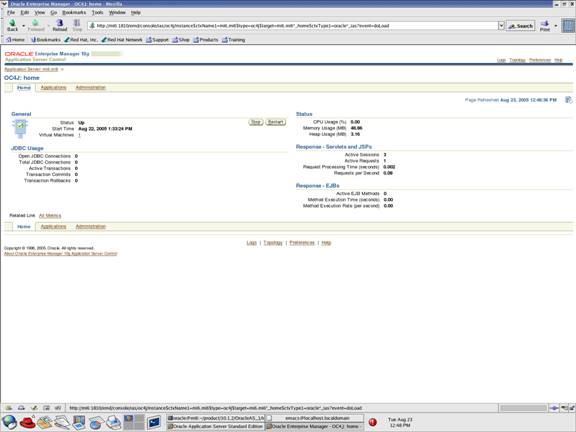Open the Forward history dropdown arrow
Viewport: 576px width, 432px height.
point(48,26)
